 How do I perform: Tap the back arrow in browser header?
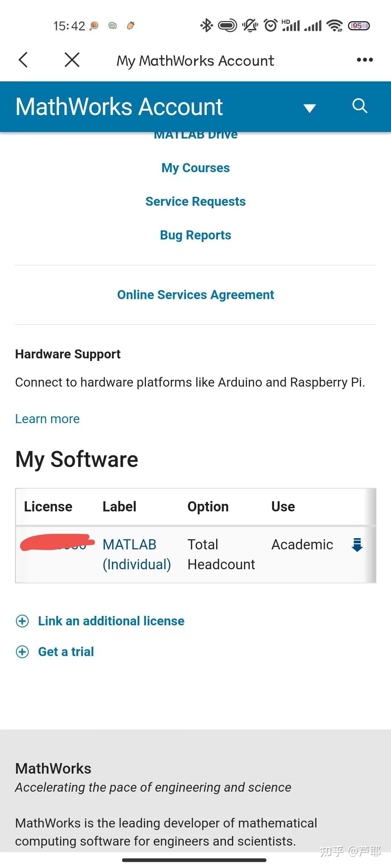(x=23, y=60)
